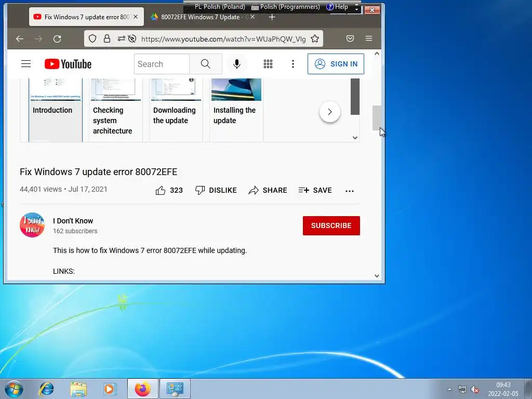Click SAVE to playlist button
The image size is (532, 399).
click(x=315, y=190)
